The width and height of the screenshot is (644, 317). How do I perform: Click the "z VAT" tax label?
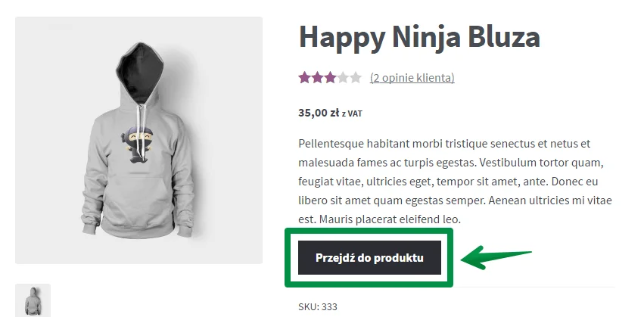(x=352, y=113)
